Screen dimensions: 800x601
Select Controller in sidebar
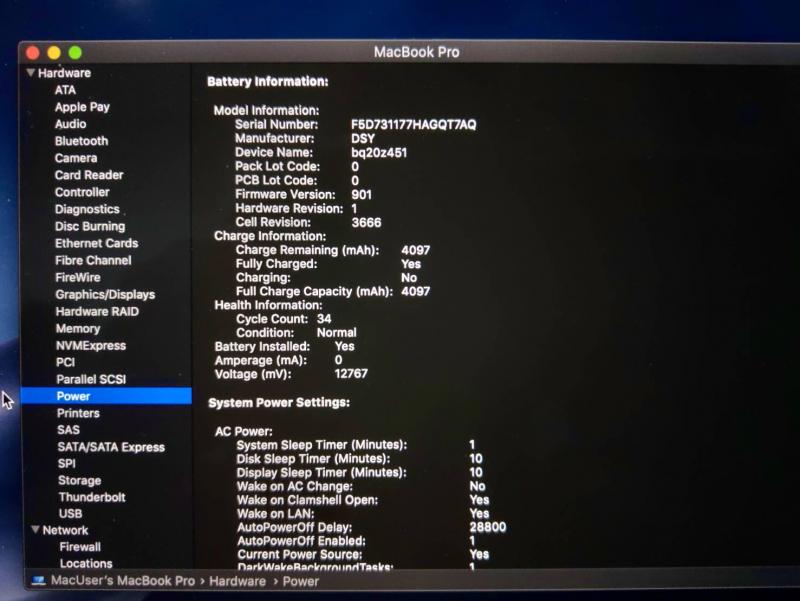(82, 192)
